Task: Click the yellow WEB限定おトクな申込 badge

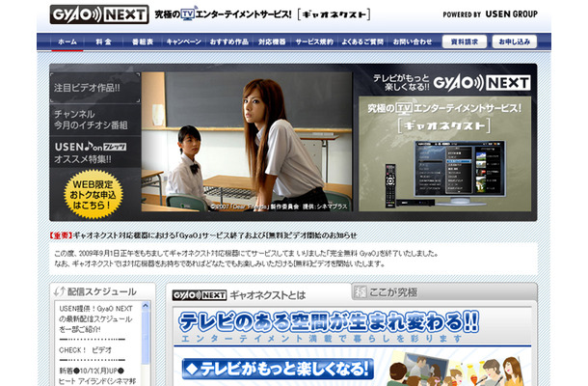Action: pyautogui.click(x=93, y=195)
